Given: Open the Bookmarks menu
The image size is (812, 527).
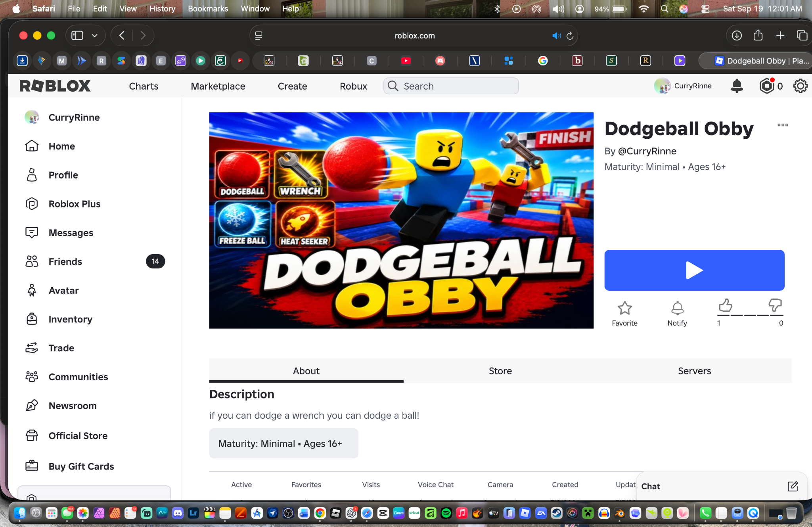Looking at the screenshot, I should pos(208,9).
